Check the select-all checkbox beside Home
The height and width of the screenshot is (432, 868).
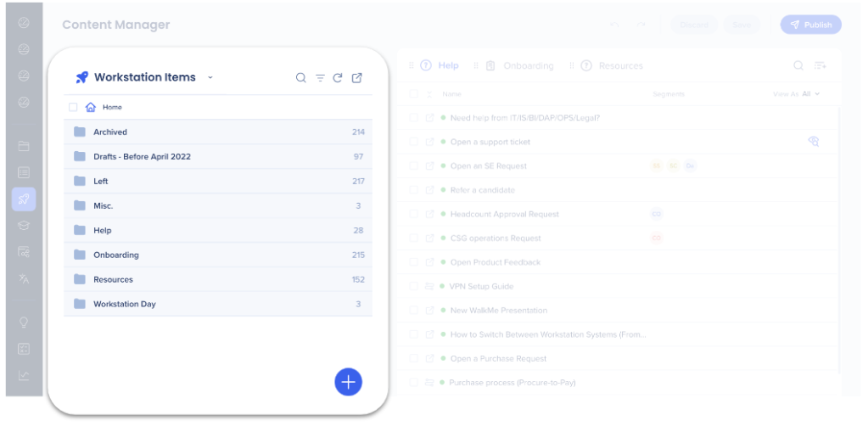73,108
